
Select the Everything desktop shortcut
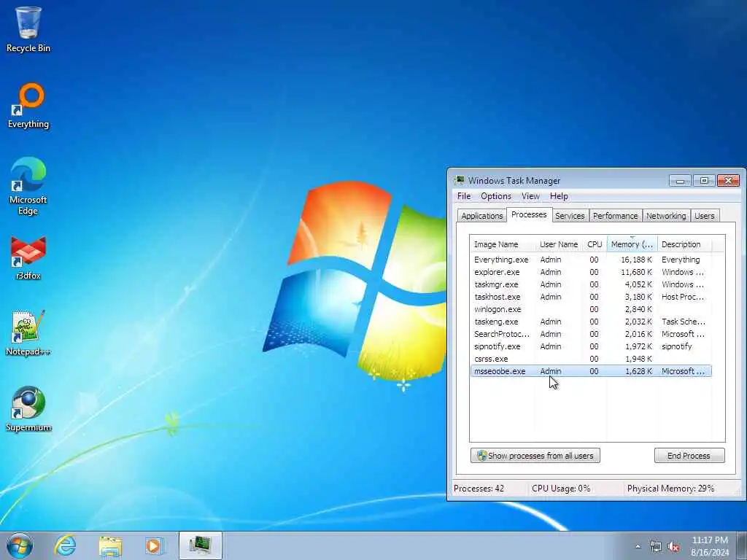coord(28,106)
